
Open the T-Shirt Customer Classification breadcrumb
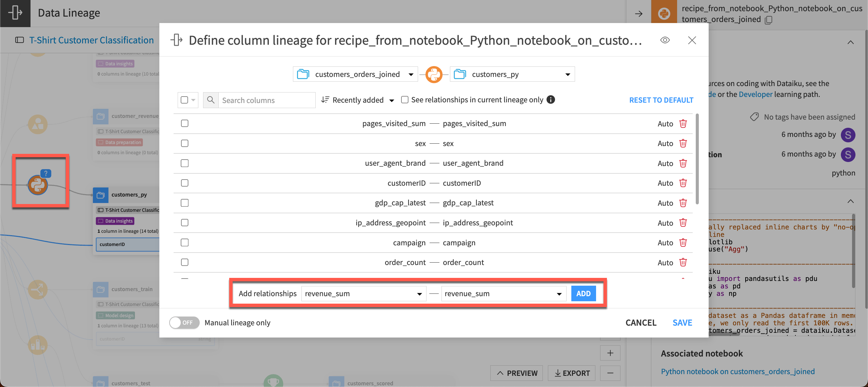click(x=92, y=40)
